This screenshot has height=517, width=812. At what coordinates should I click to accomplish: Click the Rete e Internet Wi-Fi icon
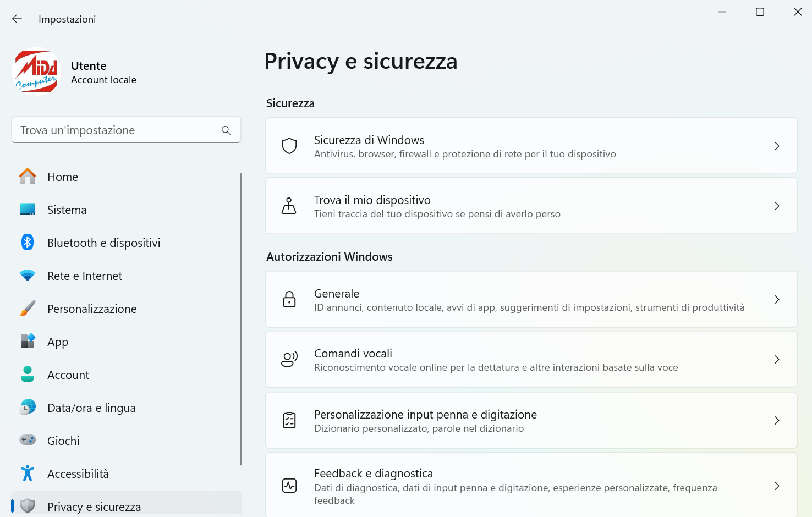28,276
